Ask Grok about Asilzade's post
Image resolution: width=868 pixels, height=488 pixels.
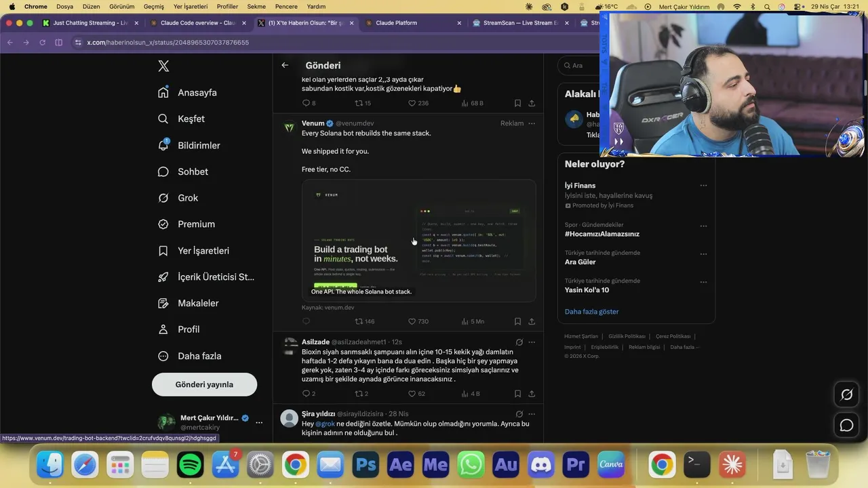pyautogui.click(x=519, y=342)
